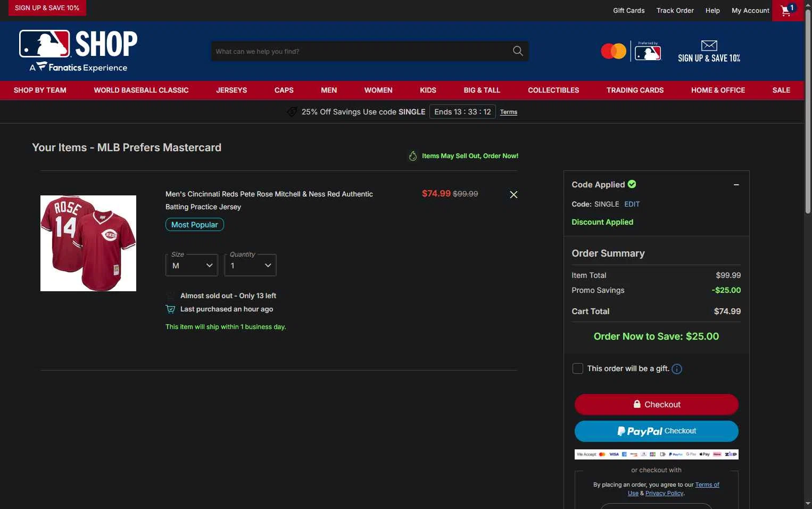
Task: Click the Mastercard logo in header
Action: tap(613, 51)
